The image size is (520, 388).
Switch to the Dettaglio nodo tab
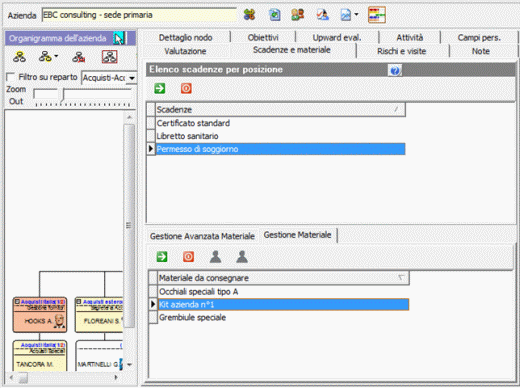[185, 37]
